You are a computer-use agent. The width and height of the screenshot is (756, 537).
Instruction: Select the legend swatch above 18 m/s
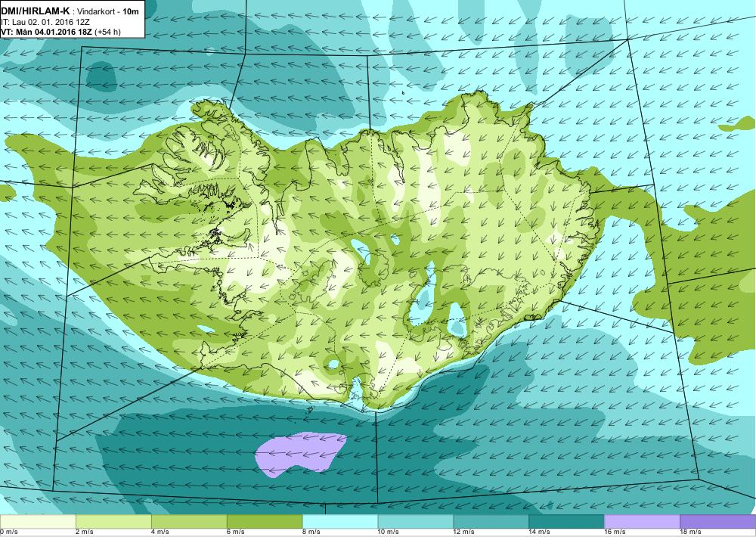[718, 521]
